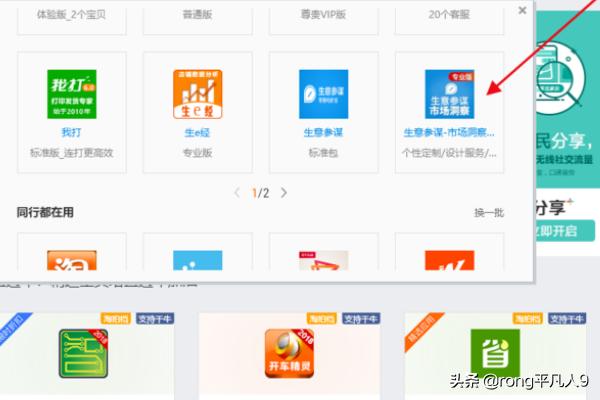Click the magnifier illustration in teal banner
The width and height of the screenshot is (600, 400).
coord(560,79)
